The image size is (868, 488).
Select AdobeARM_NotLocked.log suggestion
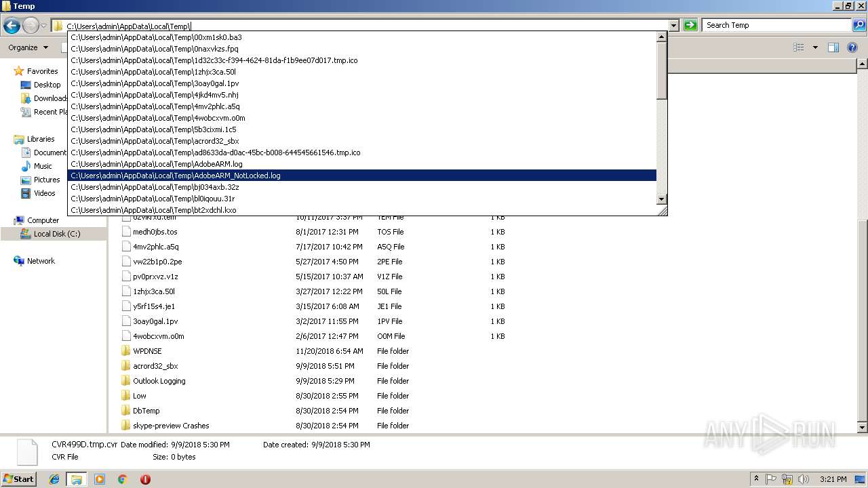362,176
